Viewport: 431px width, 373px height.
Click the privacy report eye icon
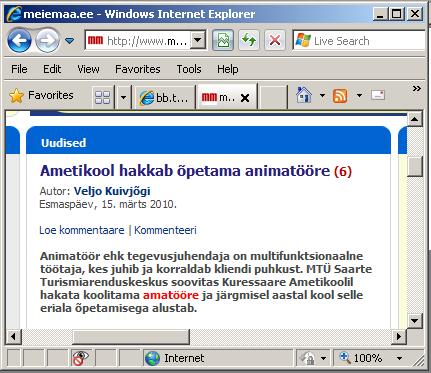point(80,358)
